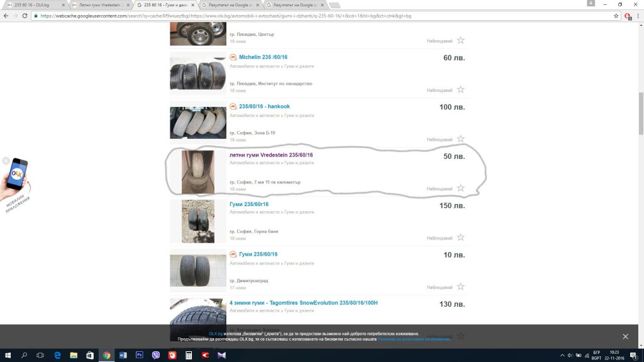Star the Гуми 235/60r16 150 лв. listing
644x362 pixels.
460,237
